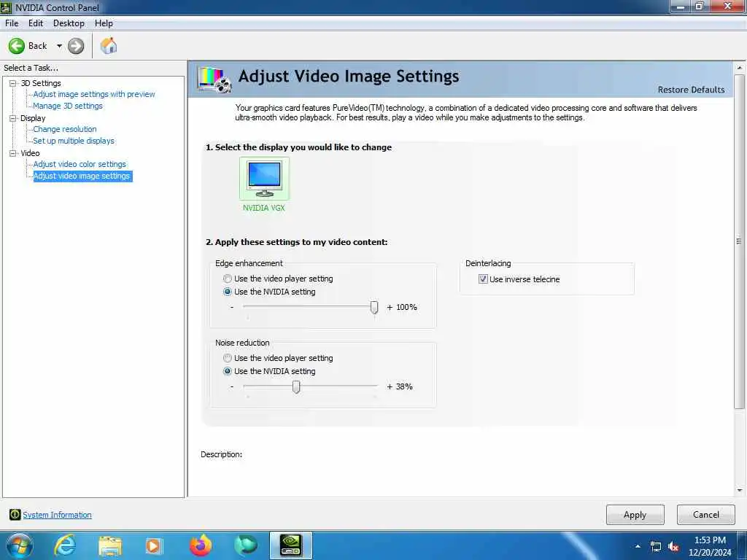Select Edge enhancement video player setting radio
Screen dimensions: 747x560
pyautogui.click(x=228, y=279)
